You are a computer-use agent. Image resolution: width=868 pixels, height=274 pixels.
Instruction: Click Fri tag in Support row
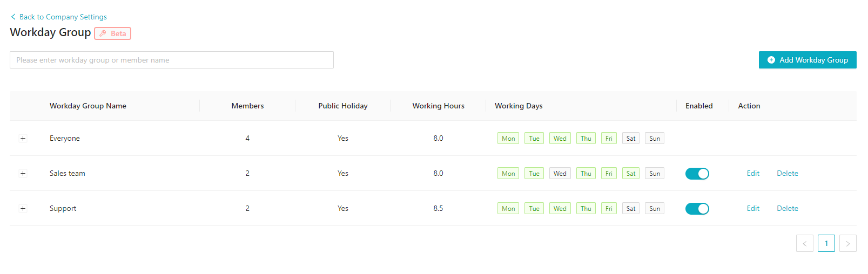(609, 208)
